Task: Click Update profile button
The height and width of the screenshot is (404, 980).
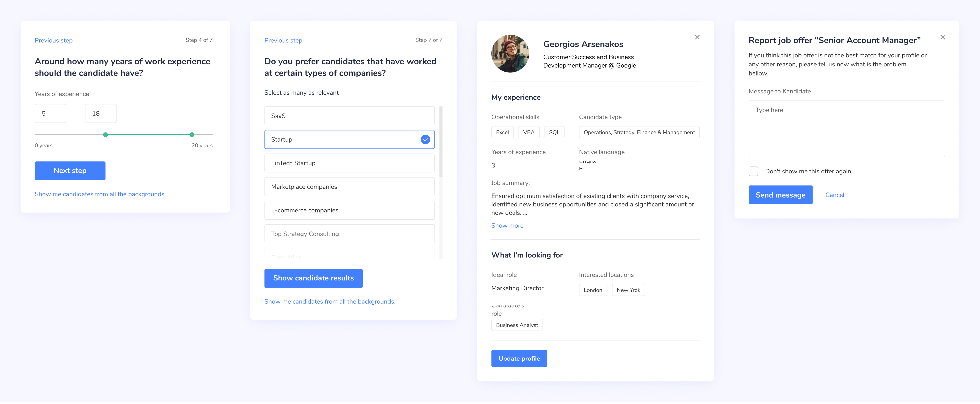Action: (519, 359)
